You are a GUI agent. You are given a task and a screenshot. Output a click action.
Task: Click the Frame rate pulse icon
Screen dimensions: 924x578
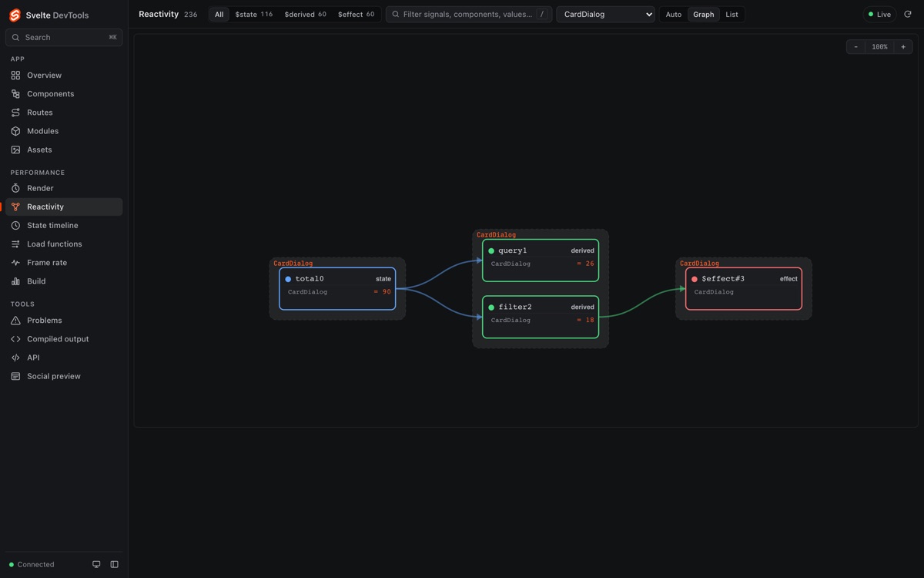[15, 263]
